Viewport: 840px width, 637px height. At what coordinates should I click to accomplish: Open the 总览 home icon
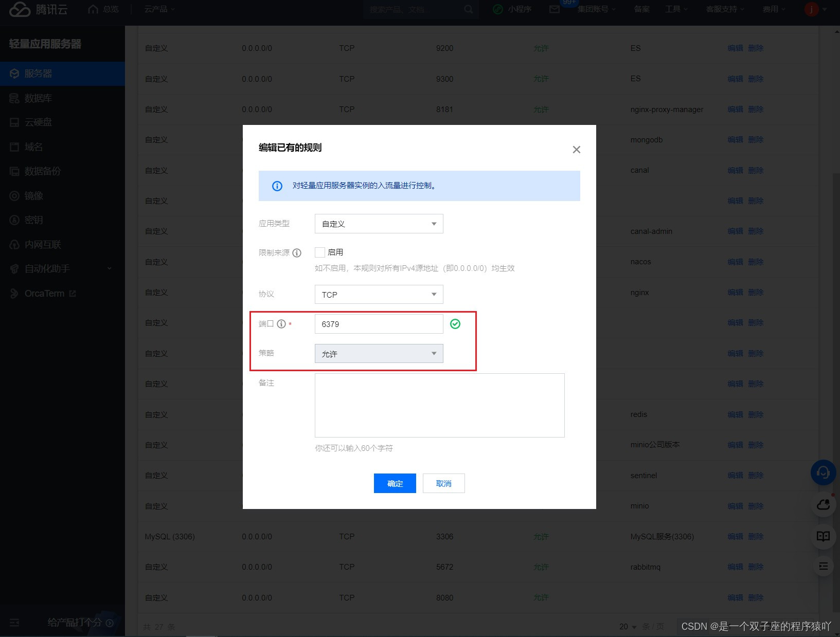[x=93, y=9]
